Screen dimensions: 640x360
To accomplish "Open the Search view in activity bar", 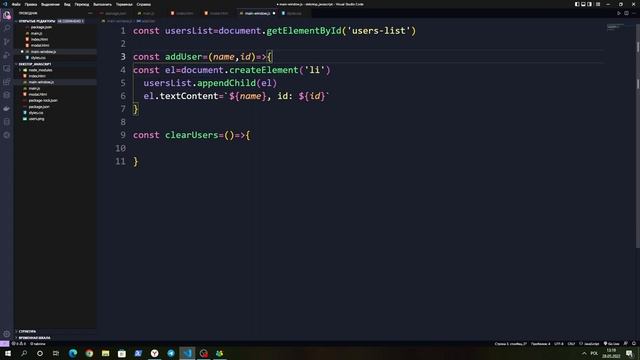I will point(7,28).
